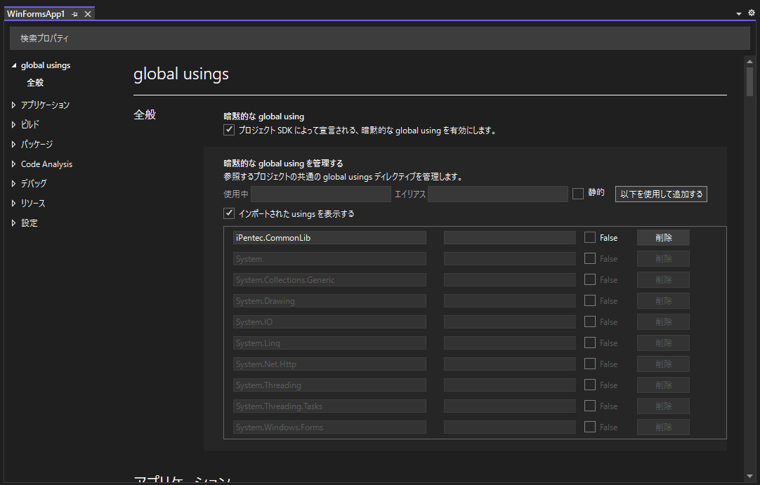The height and width of the screenshot is (485, 760).
Task: Expand the リソース section
Action: [x=14, y=203]
